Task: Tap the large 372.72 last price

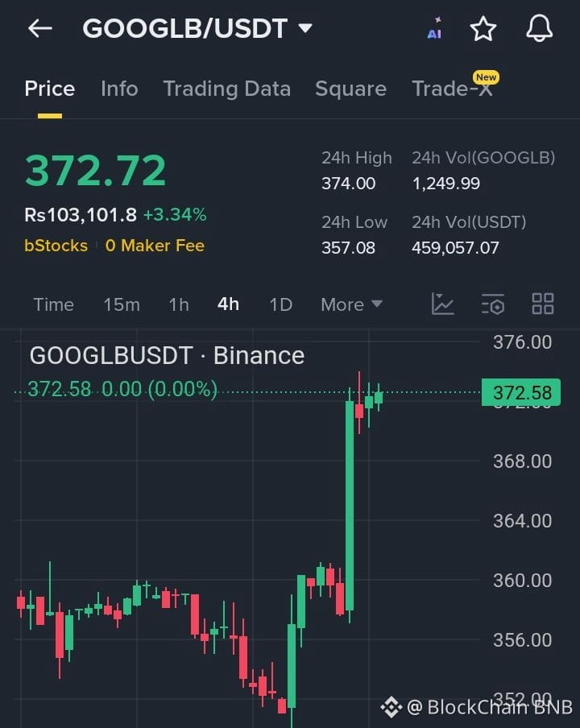Action: tap(95, 171)
